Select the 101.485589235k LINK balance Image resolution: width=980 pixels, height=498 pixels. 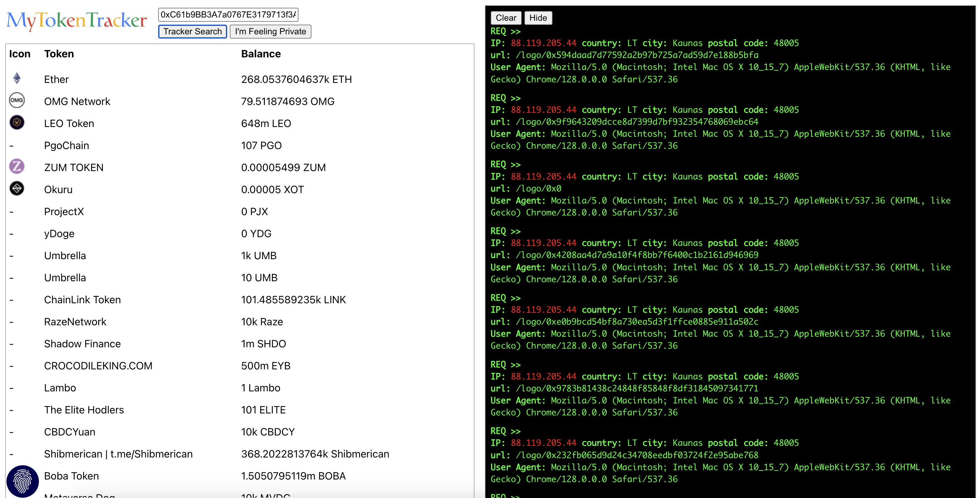click(294, 300)
